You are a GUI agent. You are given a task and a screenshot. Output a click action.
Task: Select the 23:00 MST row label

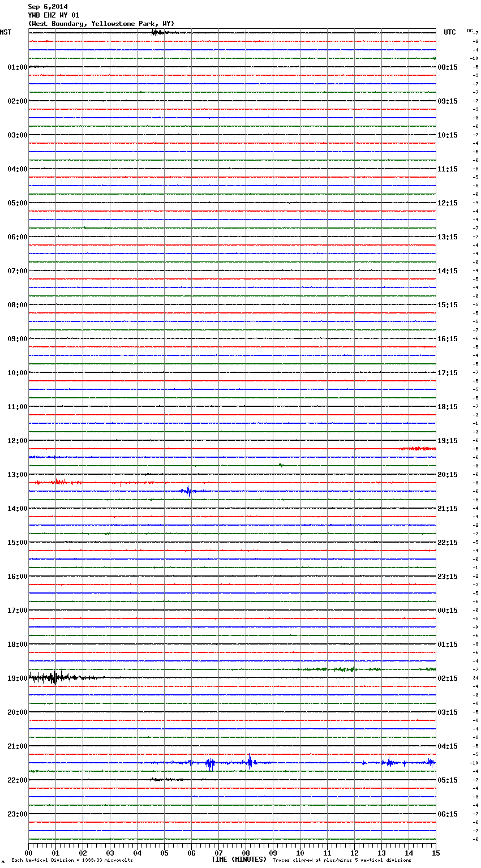[18, 814]
